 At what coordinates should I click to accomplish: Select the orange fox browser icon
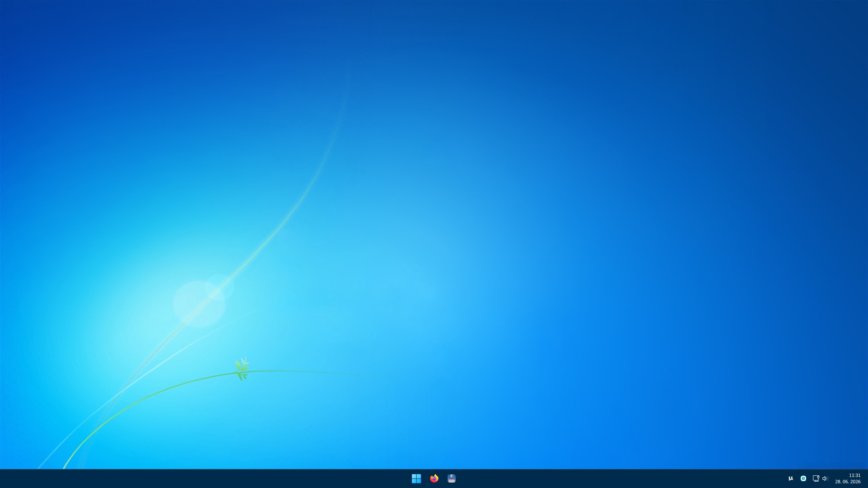point(434,478)
